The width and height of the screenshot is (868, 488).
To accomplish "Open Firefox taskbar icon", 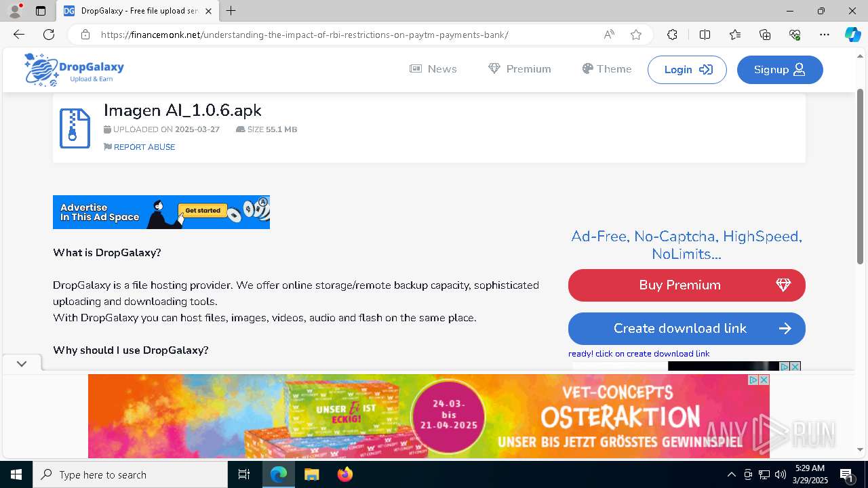I will coord(345,474).
